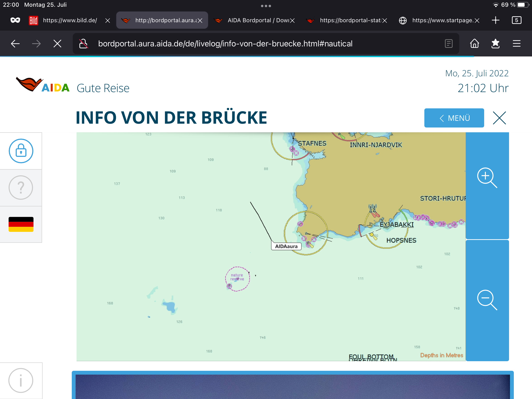Click the HOPSNES map label

coord(401,240)
